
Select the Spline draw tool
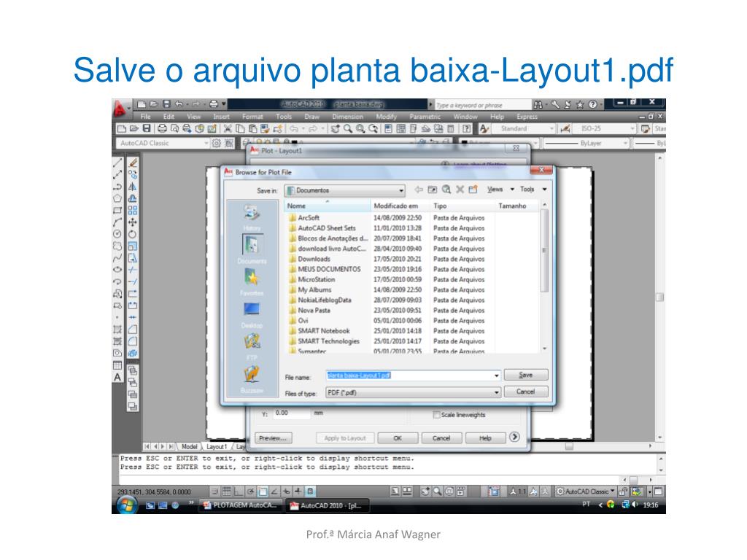point(117,258)
